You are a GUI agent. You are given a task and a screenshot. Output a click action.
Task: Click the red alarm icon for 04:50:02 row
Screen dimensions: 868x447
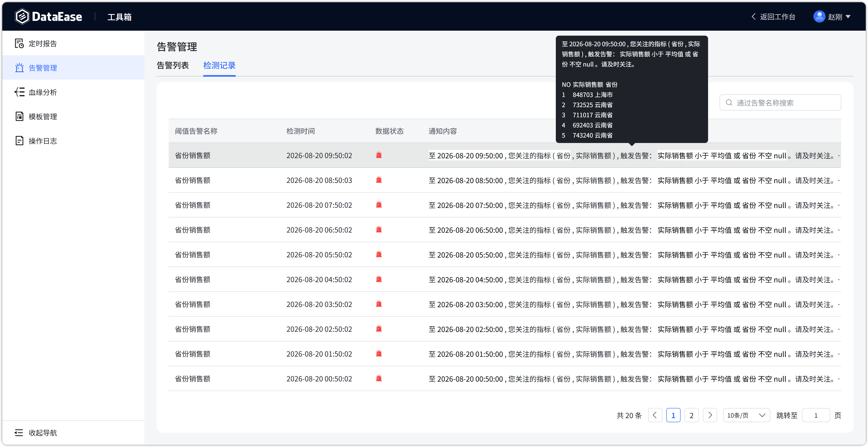379,279
